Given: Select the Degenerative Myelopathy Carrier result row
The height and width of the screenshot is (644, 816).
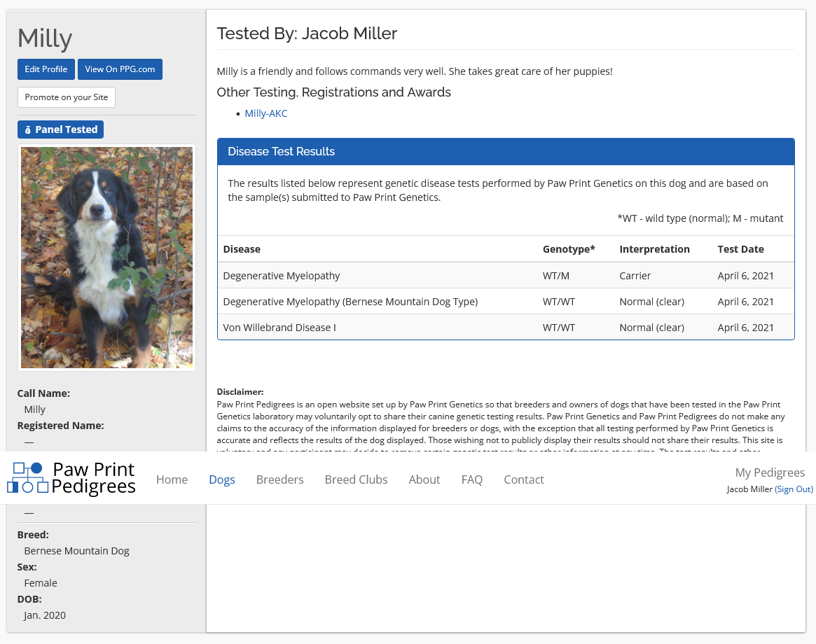Looking at the screenshot, I should (x=505, y=276).
